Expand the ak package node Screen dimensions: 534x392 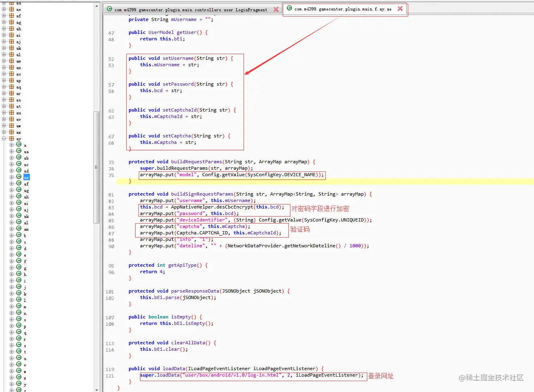tap(4, 48)
